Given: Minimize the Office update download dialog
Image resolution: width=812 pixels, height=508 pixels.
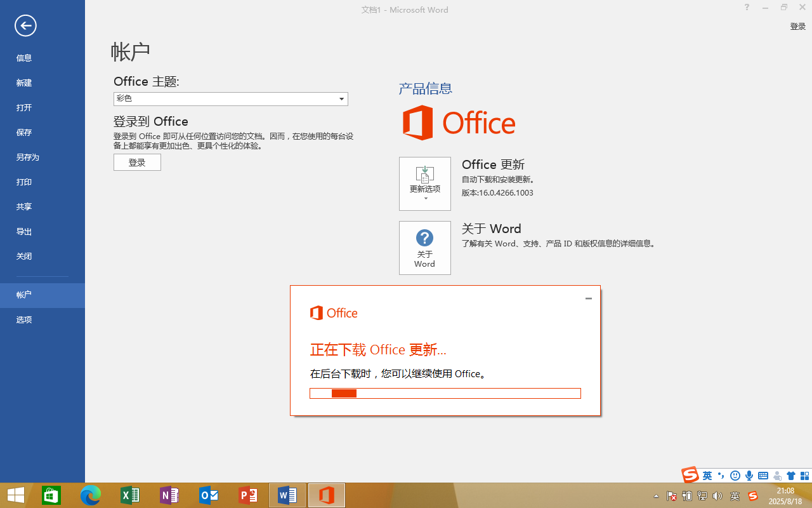Looking at the screenshot, I should click(588, 298).
